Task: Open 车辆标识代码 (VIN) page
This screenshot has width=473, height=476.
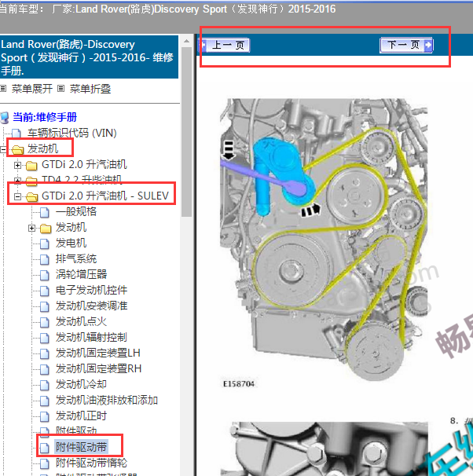Action: 72,133
